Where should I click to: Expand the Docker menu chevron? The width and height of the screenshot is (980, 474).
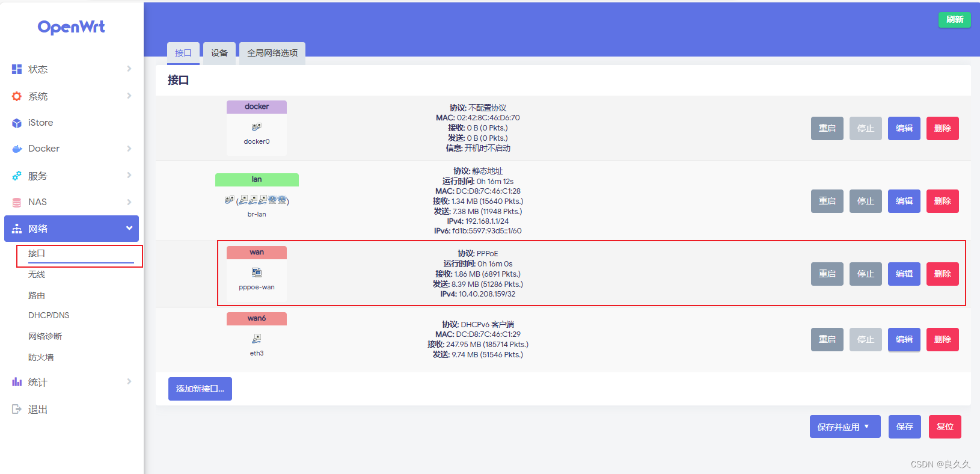point(129,149)
